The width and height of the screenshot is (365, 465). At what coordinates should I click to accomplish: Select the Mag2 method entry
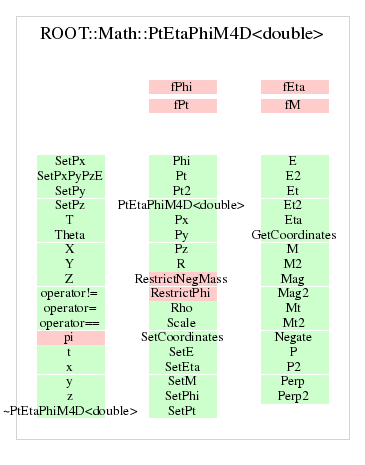(295, 293)
